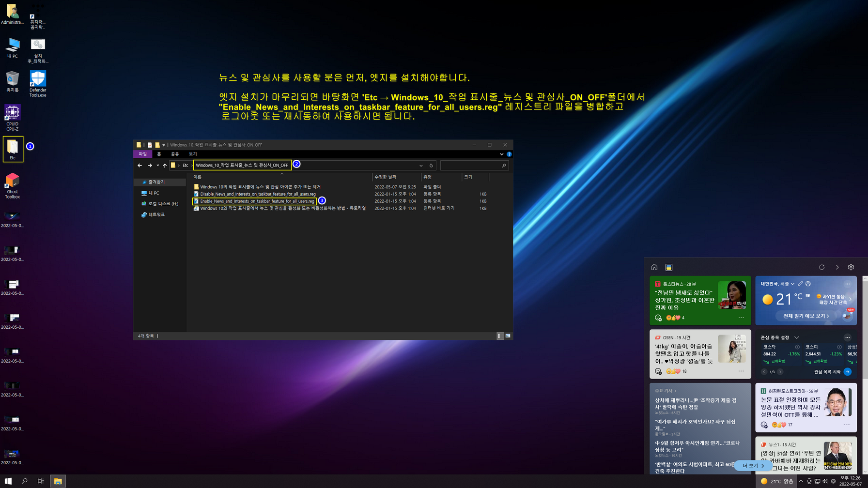The width and height of the screenshot is (868, 488).
Task: Open the 허핑턴포스트코리아 article about 설민석
Action: 790,407
